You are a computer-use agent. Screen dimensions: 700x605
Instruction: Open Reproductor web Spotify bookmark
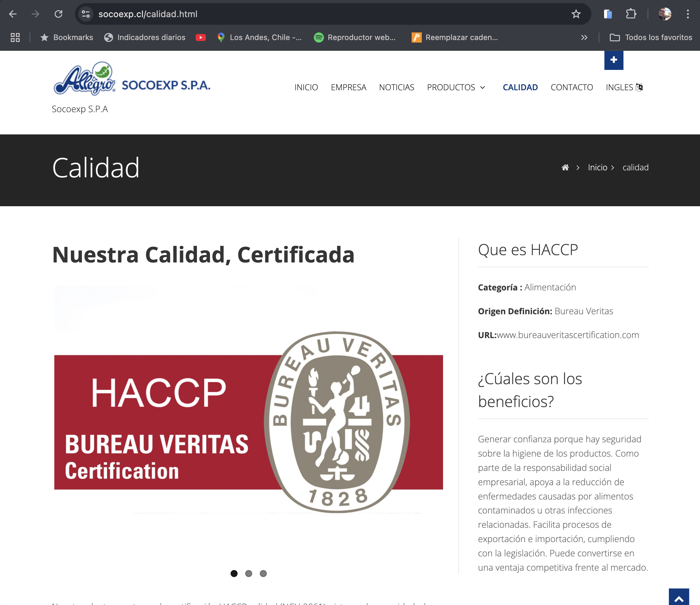coord(355,37)
